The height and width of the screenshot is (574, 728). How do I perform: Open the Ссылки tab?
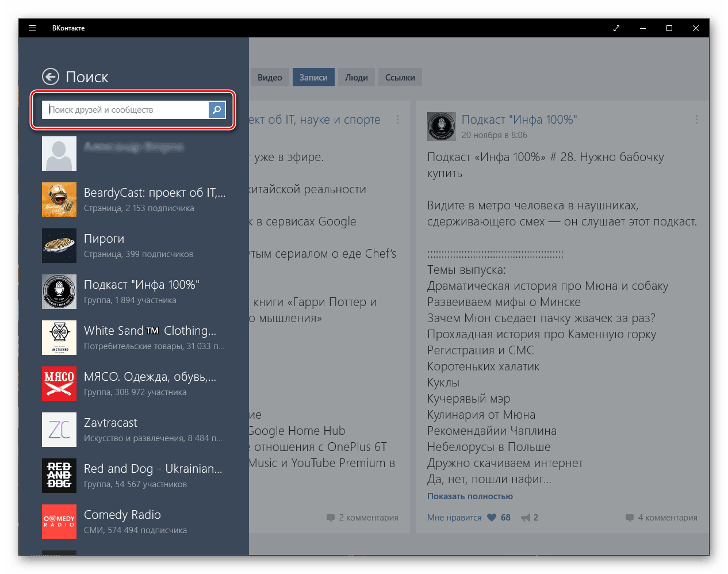[x=400, y=78]
